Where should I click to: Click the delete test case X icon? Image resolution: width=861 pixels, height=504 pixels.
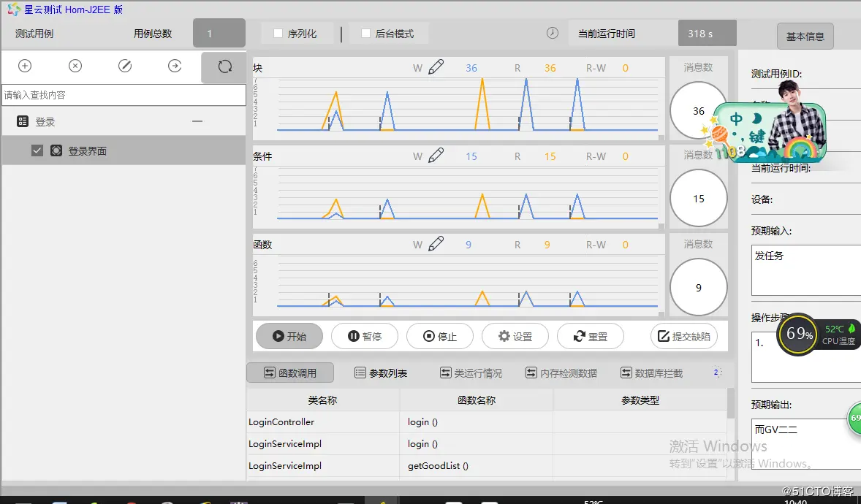click(75, 66)
